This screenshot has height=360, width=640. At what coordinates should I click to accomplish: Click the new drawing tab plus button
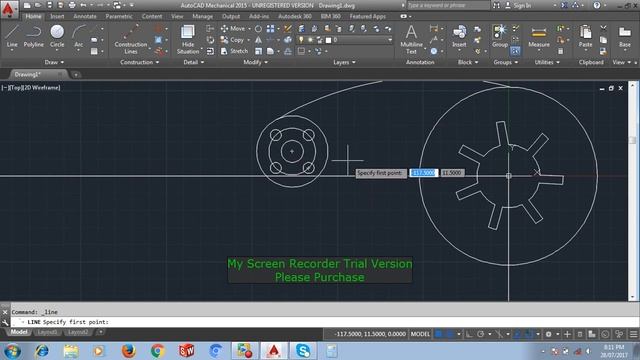[76, 75]
